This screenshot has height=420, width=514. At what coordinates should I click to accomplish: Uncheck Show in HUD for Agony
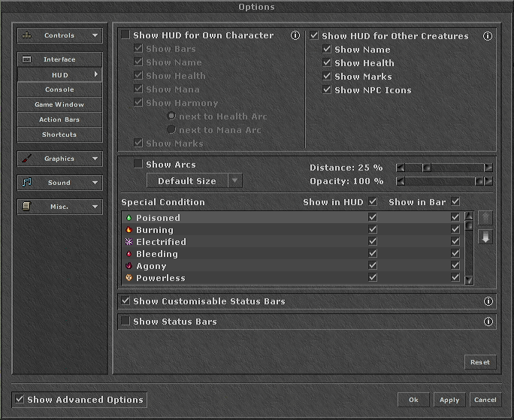(373, 265)
